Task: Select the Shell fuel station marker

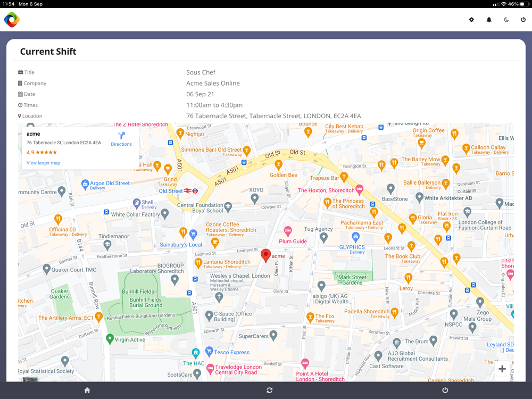Action: pyautogui.click(x=136, y=204)
